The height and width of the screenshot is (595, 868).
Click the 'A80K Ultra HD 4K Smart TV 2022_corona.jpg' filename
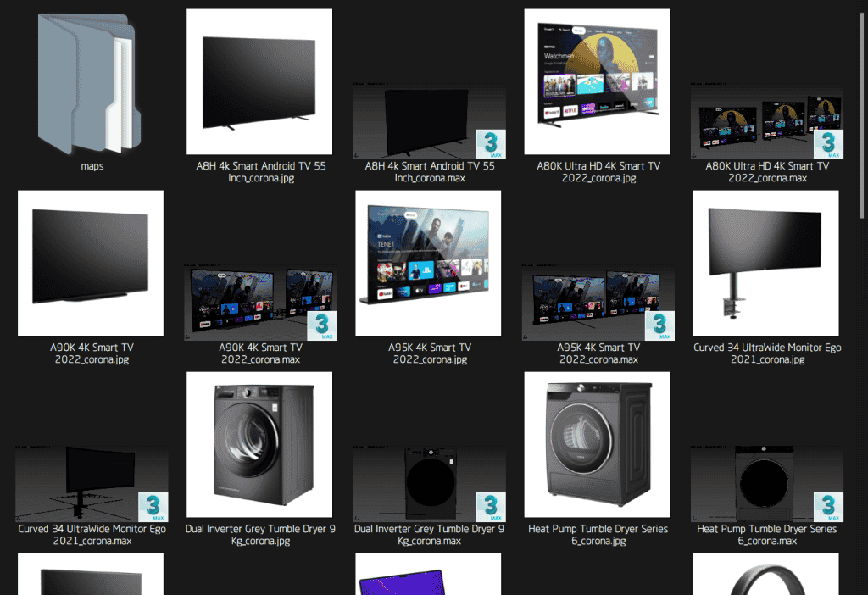pyautogui.click(x=598, y=171)
